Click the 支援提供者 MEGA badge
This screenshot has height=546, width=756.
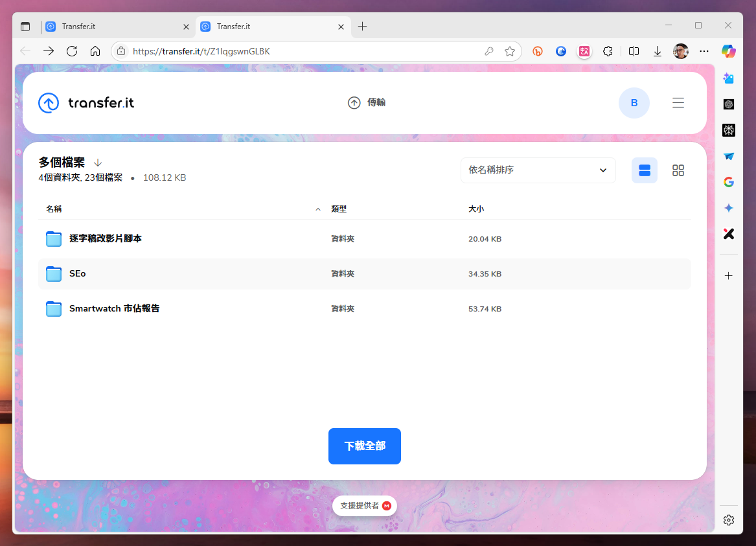point(365,506)
